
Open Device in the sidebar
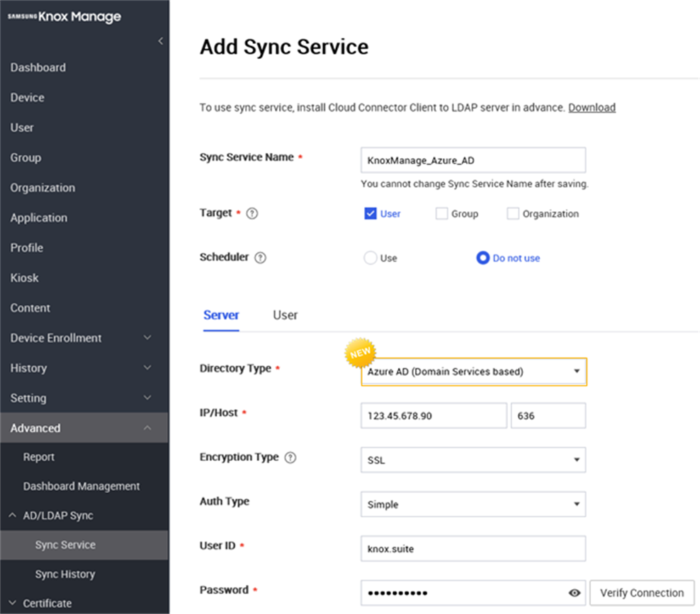(x=27, y=97)
